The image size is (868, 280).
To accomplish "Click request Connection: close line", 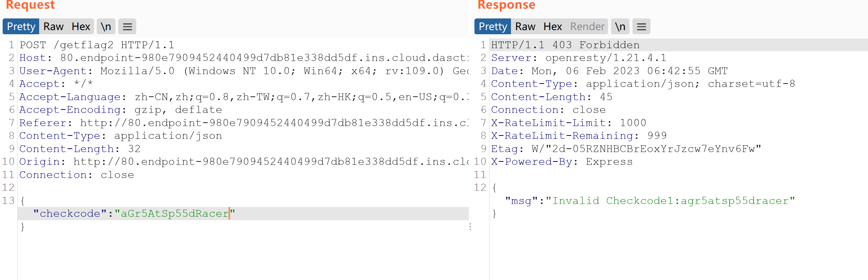I will click(x=77, y=175).
